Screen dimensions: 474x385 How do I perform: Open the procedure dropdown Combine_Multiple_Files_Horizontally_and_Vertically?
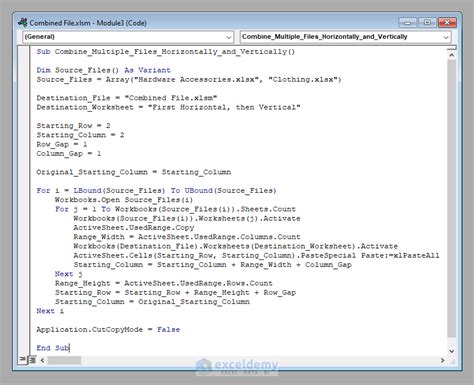coord(345,37)
